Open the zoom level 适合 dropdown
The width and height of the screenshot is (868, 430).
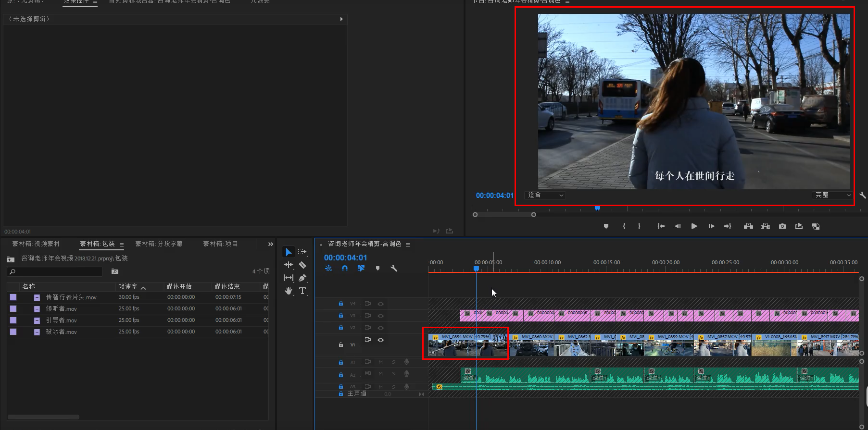(x=545, y=195)
